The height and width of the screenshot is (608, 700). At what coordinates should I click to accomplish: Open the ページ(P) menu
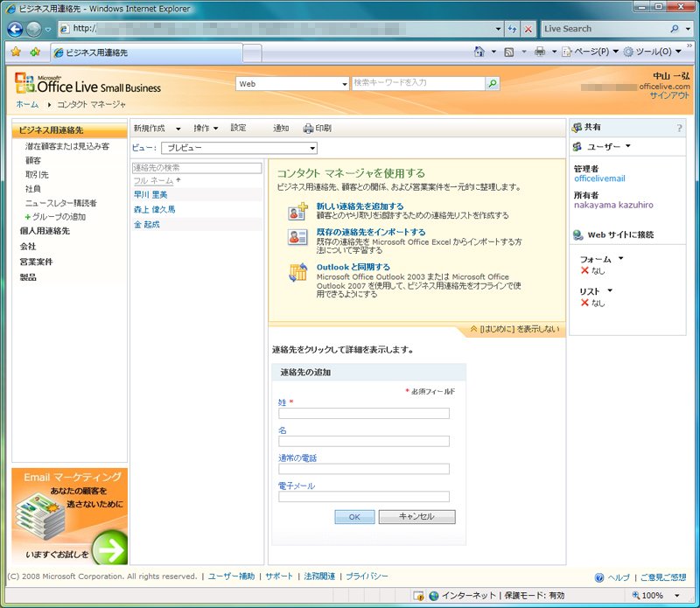pos(591,52)
